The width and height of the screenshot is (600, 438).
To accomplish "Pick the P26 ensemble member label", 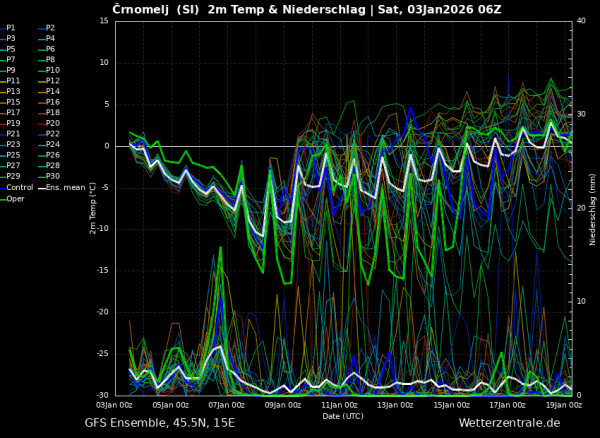I will 49,155.
